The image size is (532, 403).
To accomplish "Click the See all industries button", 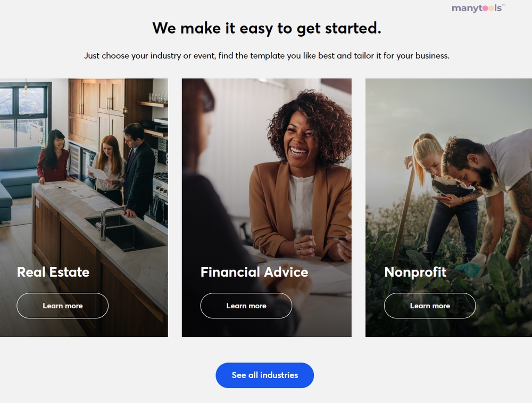I will [264, 375].
